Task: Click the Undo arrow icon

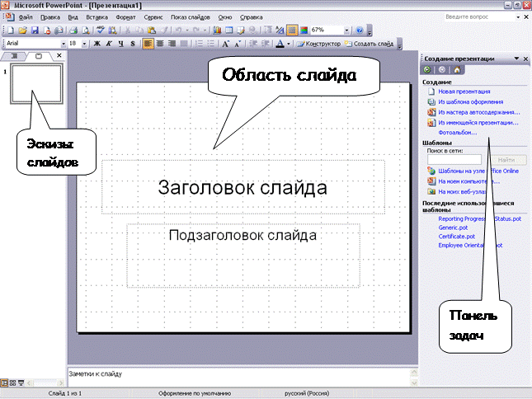Action: point(178,31)
